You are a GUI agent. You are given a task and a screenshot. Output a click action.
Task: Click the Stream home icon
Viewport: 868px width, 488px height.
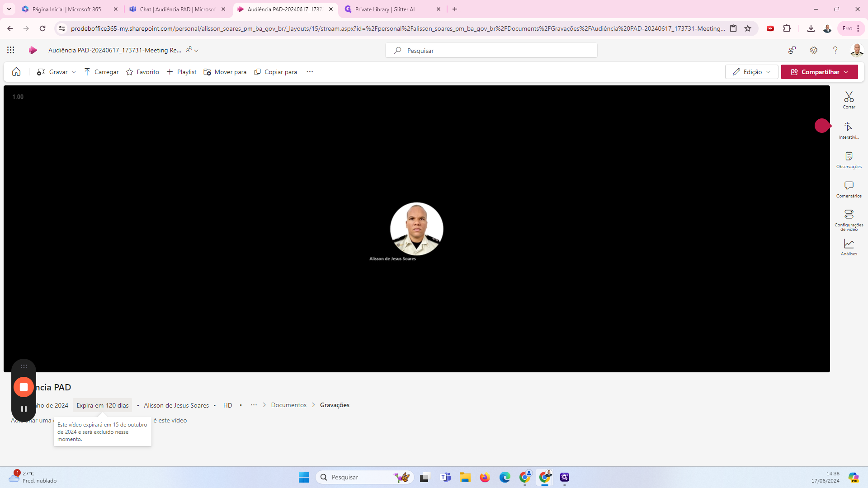tap(16, 72)
